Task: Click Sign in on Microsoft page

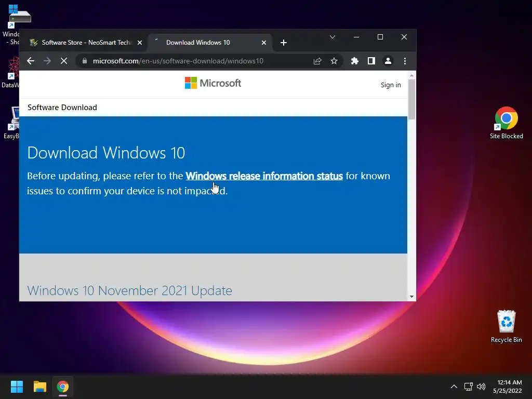Action: (x=391, y=85)
